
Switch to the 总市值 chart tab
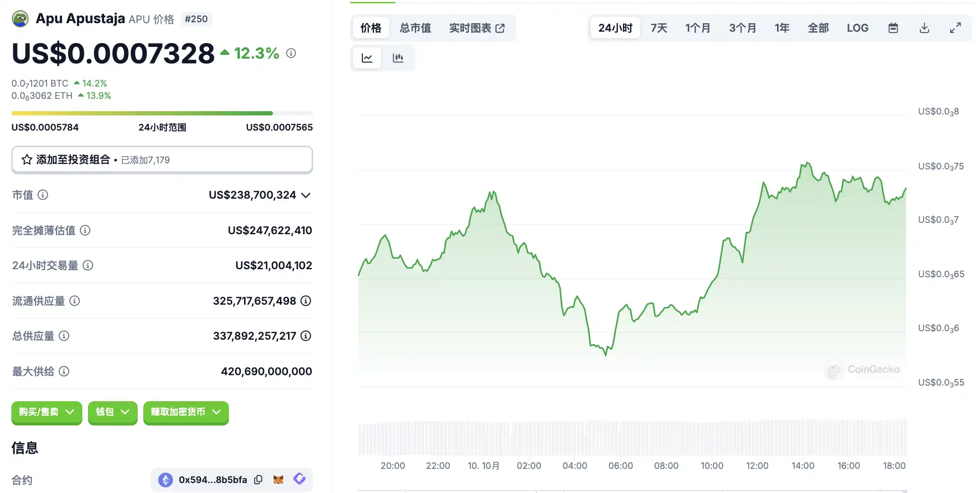tap(415, 28)
